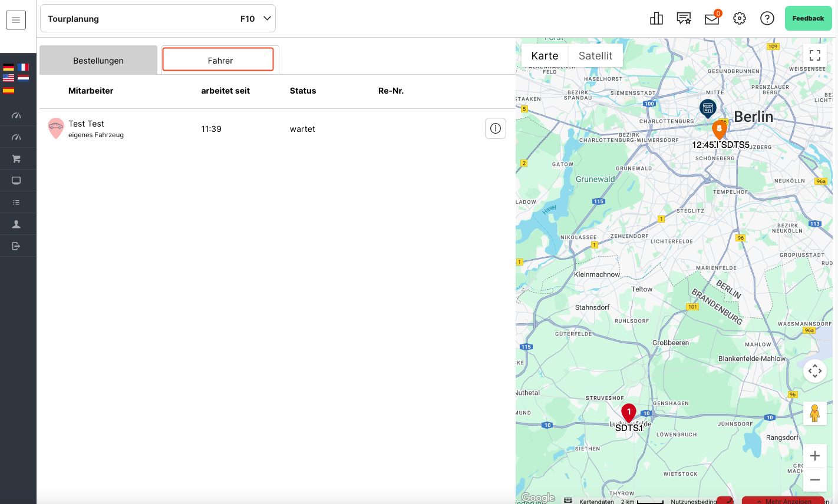Open the hamburger menu
Viewport: 838px width, 504px height.
tap(16, 20)
